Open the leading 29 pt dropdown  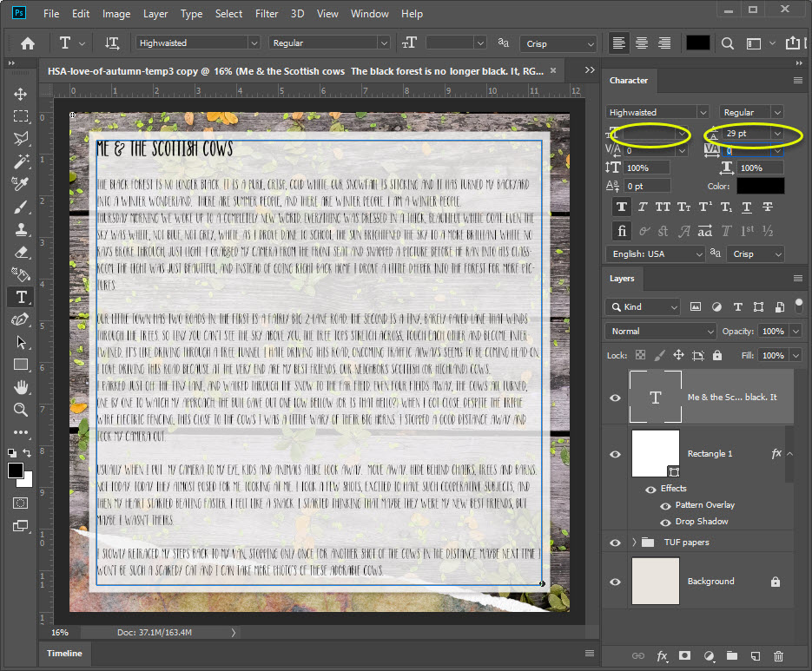pyautogui.click(x=777, y=134)
